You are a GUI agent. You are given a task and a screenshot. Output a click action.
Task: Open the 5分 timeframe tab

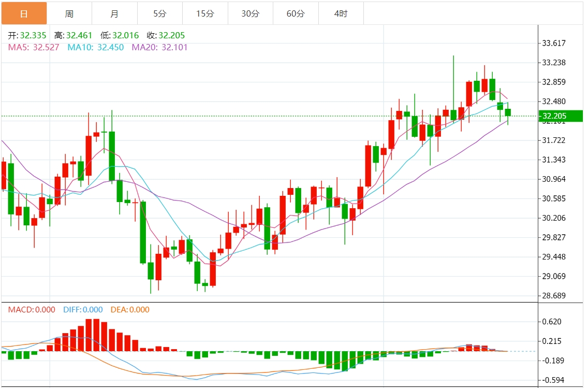[x=160, y=13]
